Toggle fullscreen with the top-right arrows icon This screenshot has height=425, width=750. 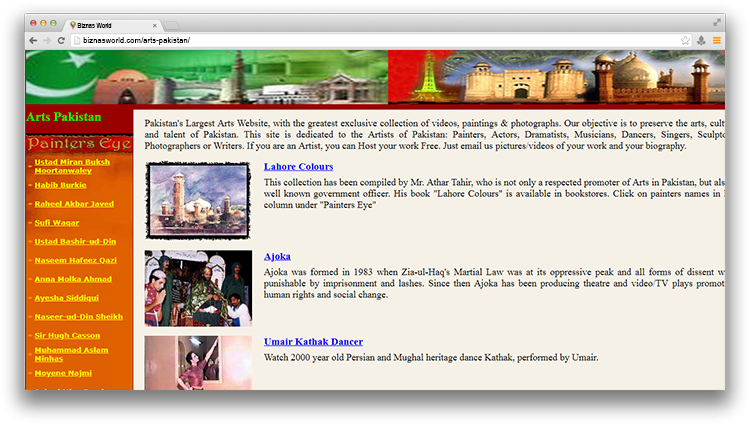(x=717, y=21)
